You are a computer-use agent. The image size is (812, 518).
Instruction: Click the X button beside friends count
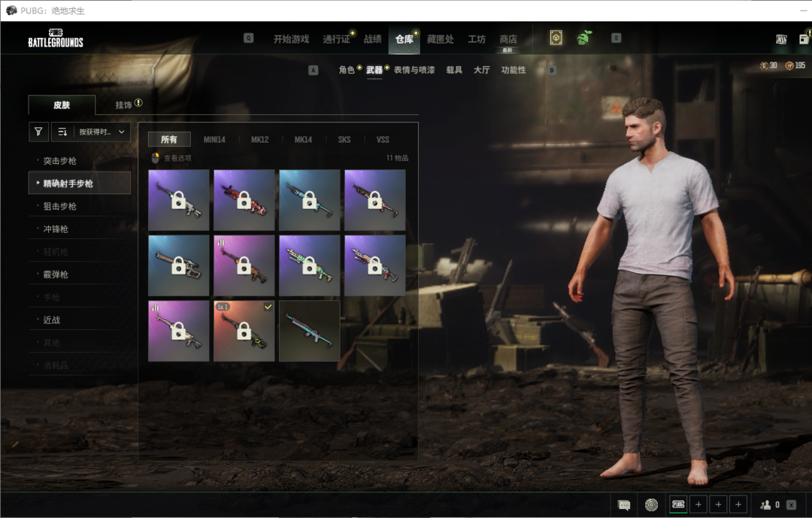(791, 504)
